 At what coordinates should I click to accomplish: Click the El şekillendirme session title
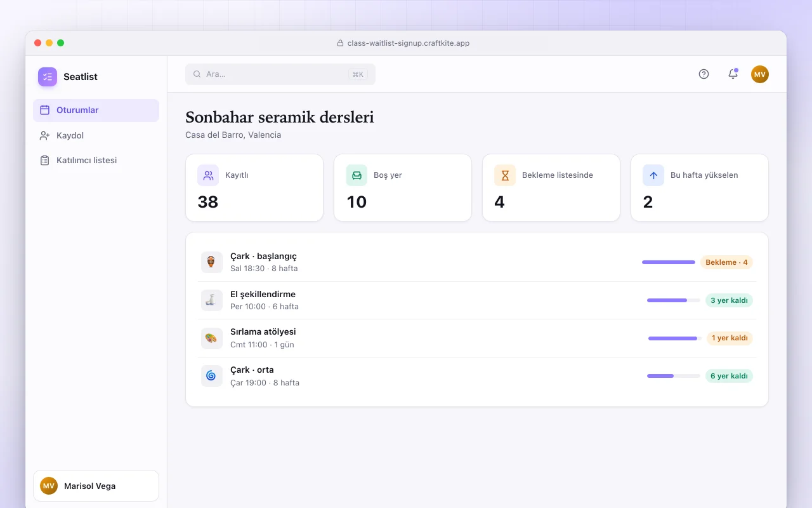[x=263, y=295]
